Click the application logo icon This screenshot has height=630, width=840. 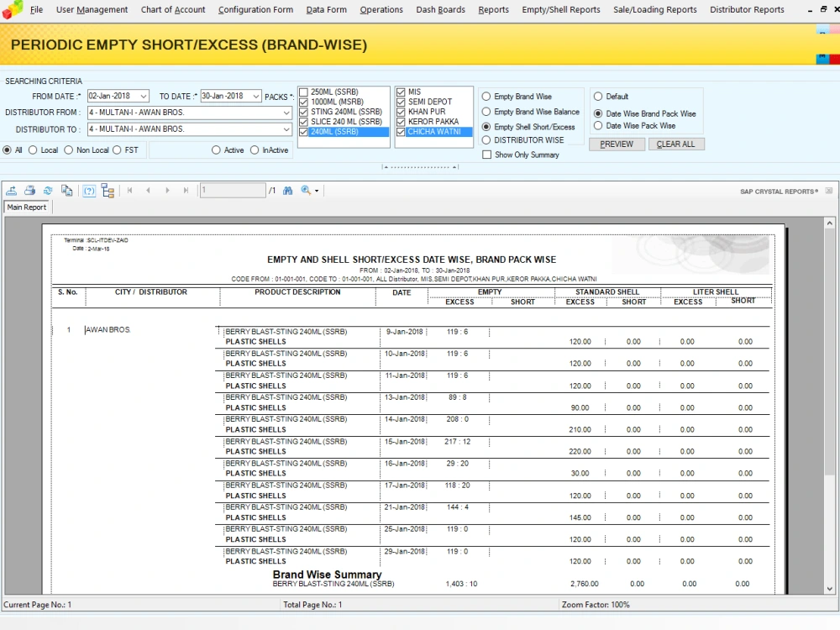[13, 9]
